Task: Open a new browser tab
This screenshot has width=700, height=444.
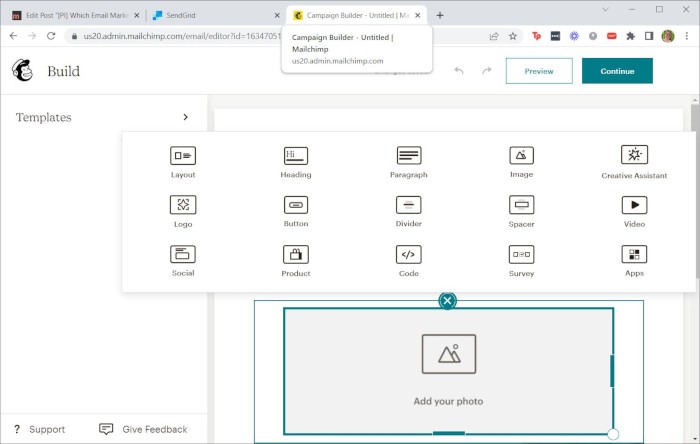Action: pyautogui.click(x=440, y=15)
